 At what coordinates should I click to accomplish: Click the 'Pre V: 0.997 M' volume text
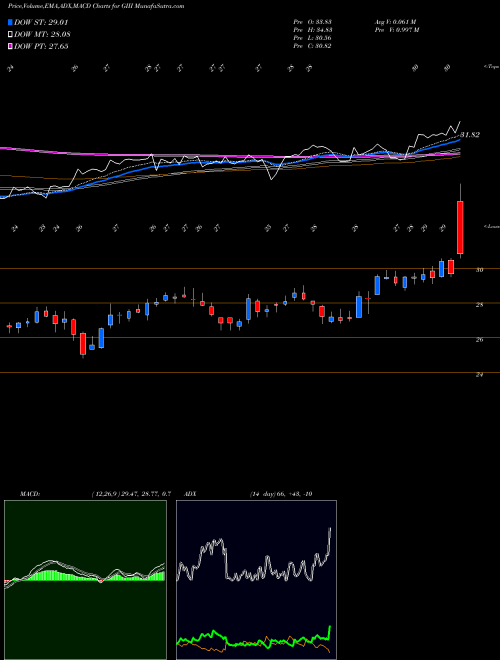397,30
